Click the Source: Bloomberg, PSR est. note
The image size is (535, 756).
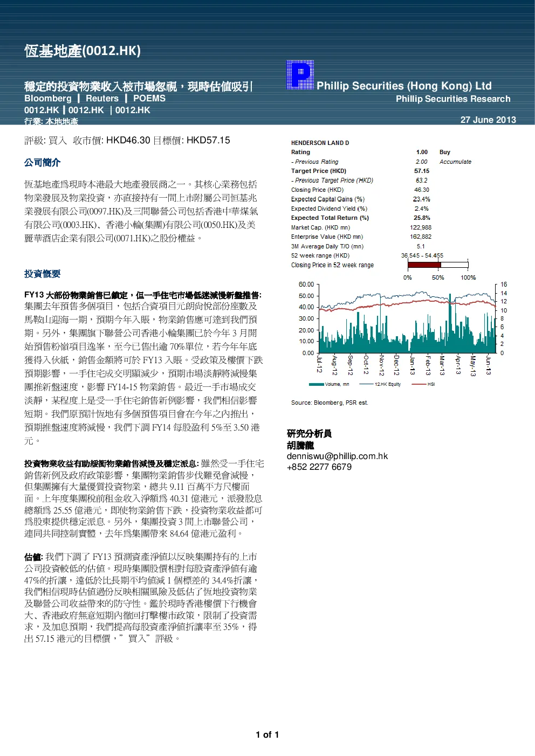click(330, 403)
